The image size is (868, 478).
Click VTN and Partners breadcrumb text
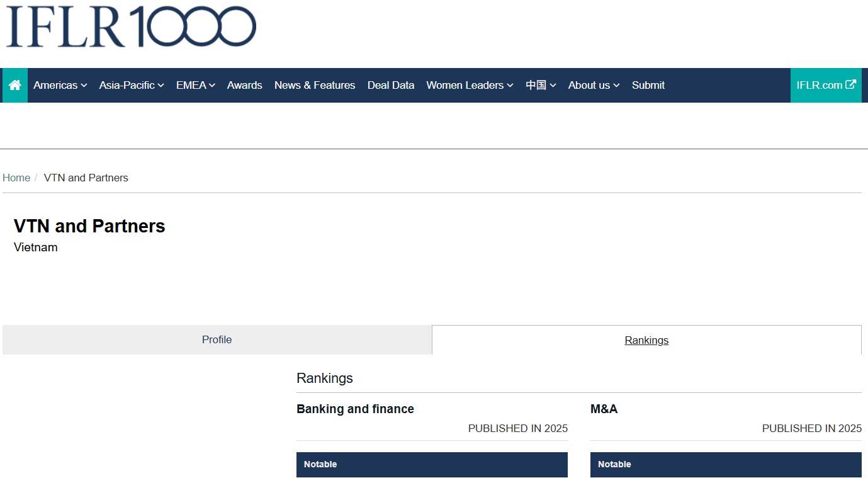pyautogui.click(x=86, y=178)
